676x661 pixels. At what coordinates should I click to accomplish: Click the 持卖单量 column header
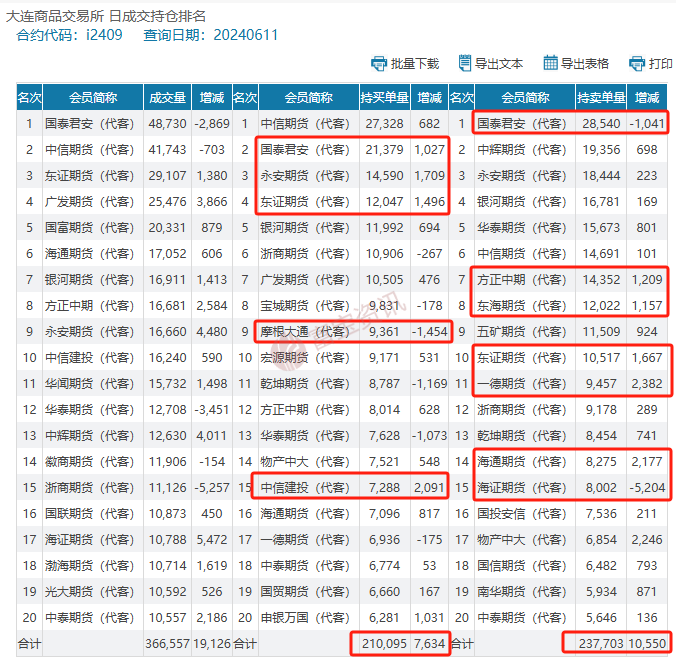(601, 97)
